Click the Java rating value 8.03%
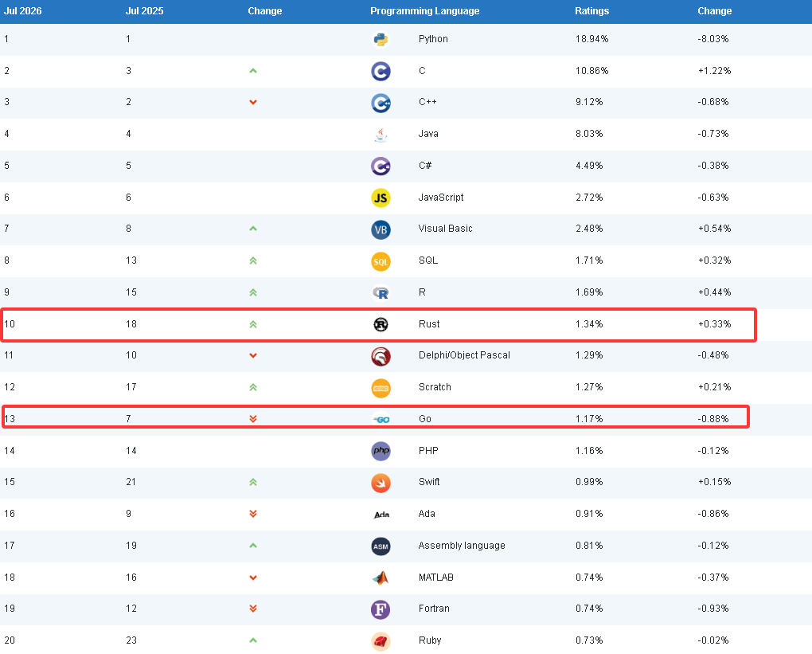 tap(589, 134)
